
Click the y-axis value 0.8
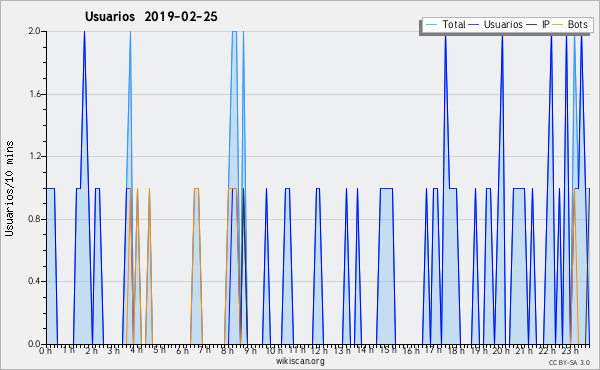point(34,219)
